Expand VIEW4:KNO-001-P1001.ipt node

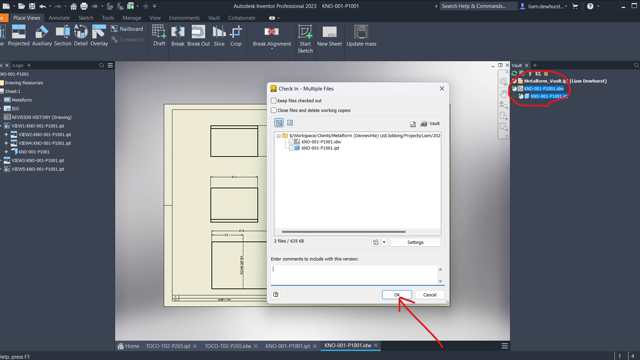click(x=6, y=143)
